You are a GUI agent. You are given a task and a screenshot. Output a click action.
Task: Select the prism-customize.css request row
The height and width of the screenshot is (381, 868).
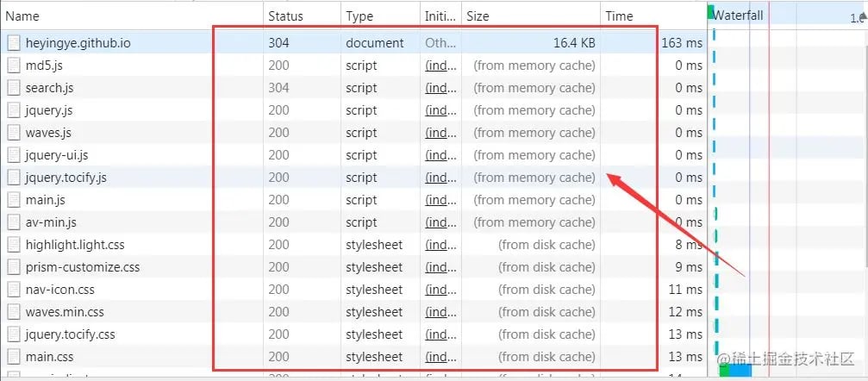point(354,267)
